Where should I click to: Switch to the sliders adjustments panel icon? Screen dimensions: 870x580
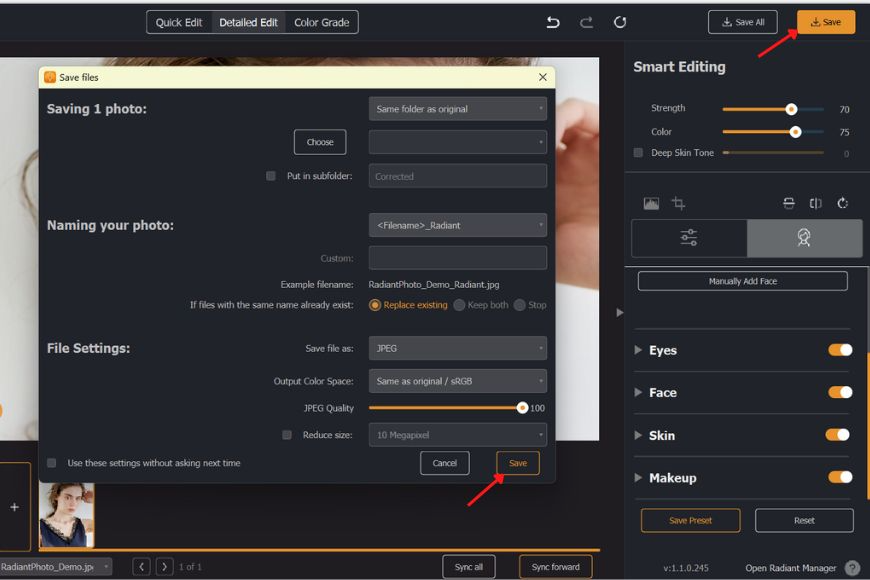pos(688,238)
